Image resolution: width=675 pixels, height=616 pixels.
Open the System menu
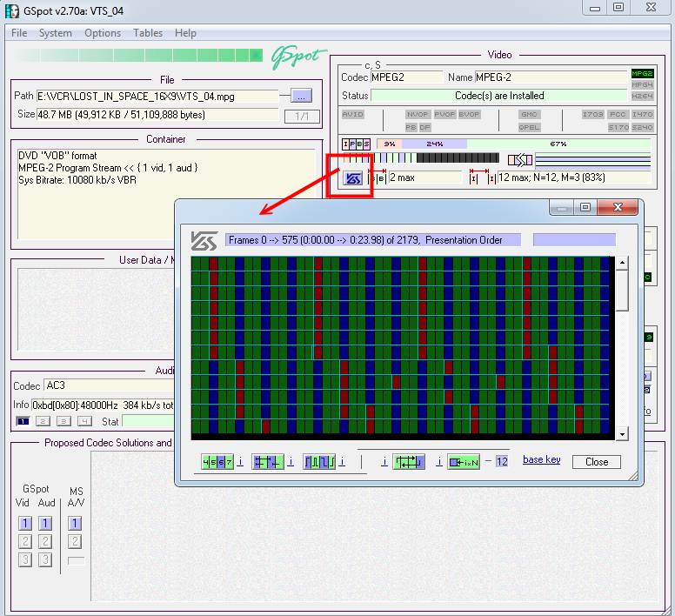pos(55,33)
